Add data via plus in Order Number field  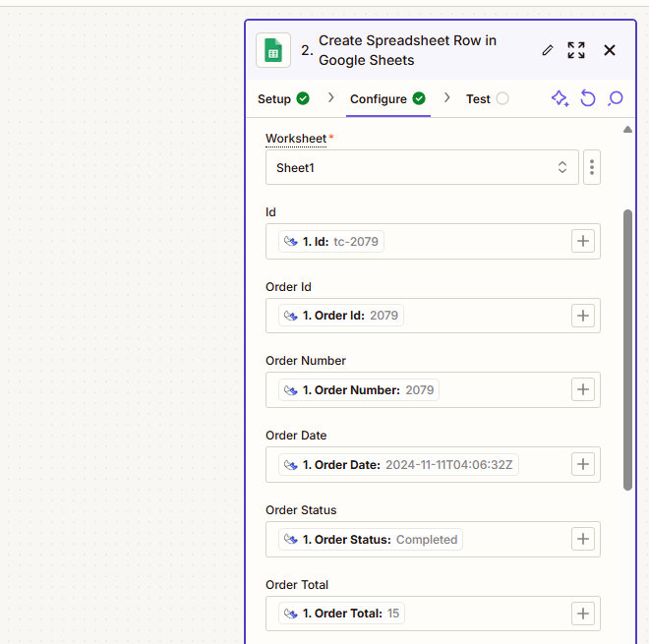click(x=583, y=390)
